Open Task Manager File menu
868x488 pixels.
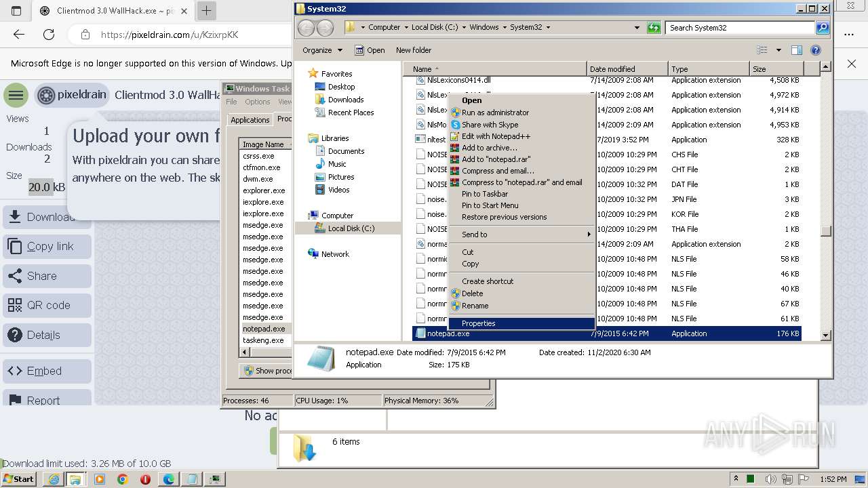coord(231,102)
